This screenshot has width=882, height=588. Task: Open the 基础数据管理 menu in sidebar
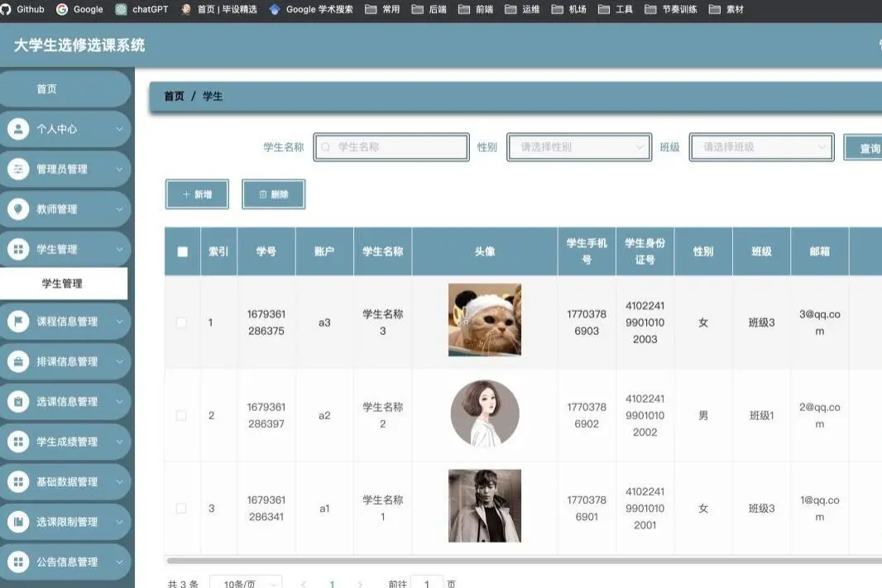(18, 481)
